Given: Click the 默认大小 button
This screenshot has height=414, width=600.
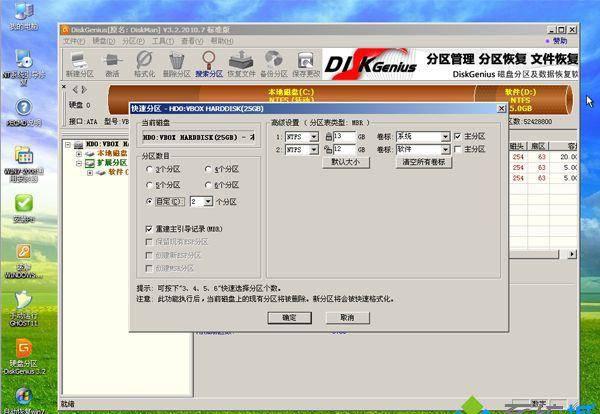Looking at the screenshot, I should 346,162.
